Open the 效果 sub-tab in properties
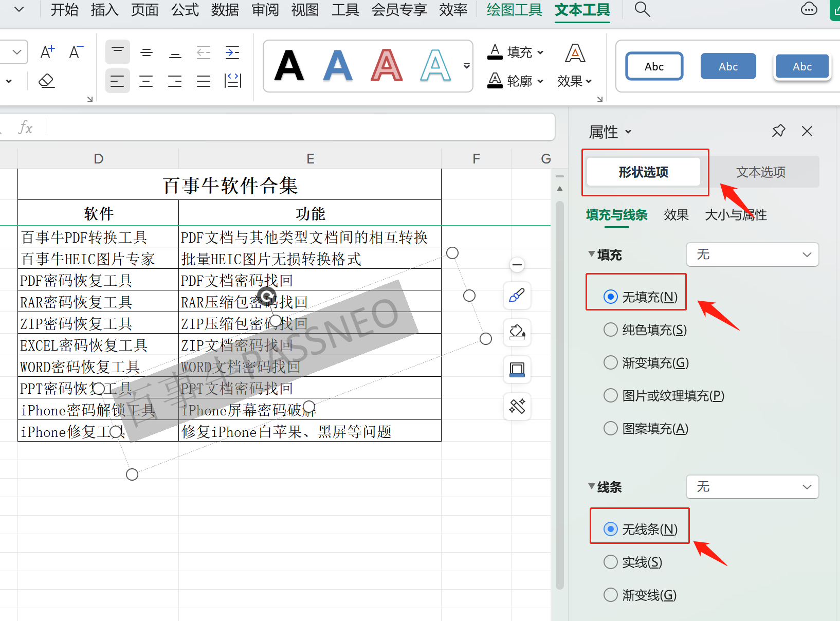This screenshot has height=621, width=840. (x=676, y=215)
